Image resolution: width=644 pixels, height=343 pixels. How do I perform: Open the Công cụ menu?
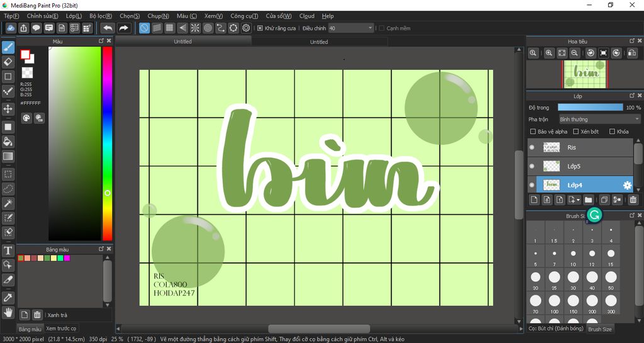click(x=244, y=16)
